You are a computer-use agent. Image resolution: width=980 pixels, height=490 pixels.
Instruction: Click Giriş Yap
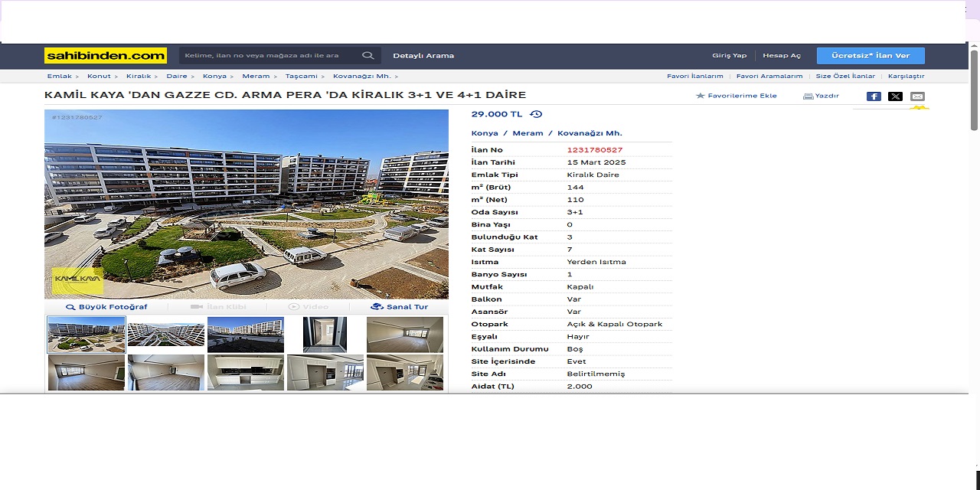[729, 55]
